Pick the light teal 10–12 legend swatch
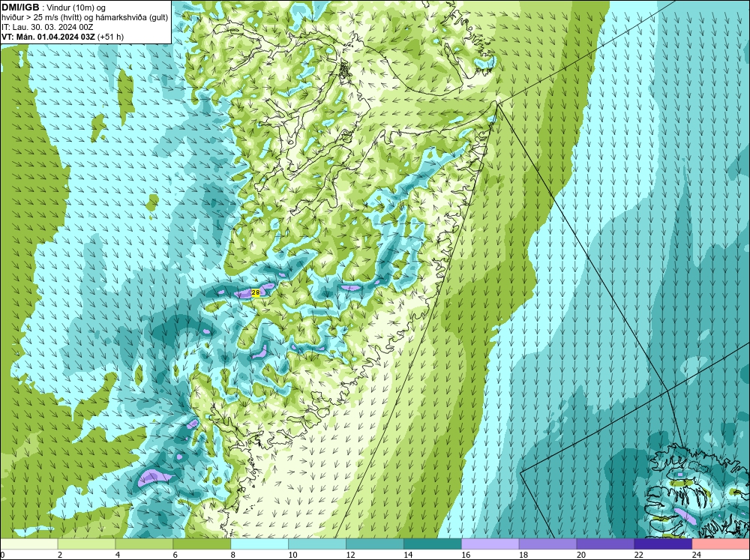 tap(317, 544)
